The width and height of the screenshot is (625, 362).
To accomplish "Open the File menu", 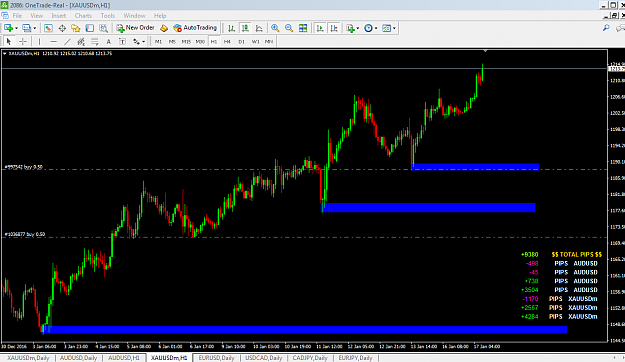I will [17, 16].
